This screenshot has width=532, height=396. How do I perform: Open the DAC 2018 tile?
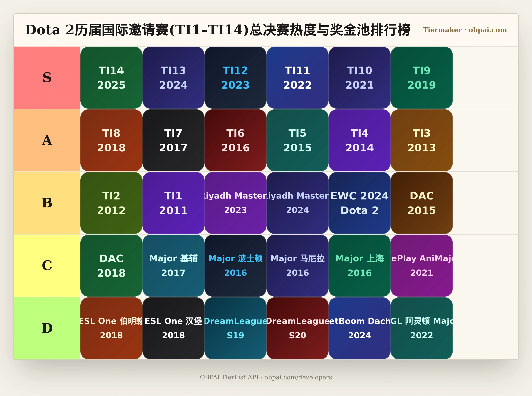point(111,266)
